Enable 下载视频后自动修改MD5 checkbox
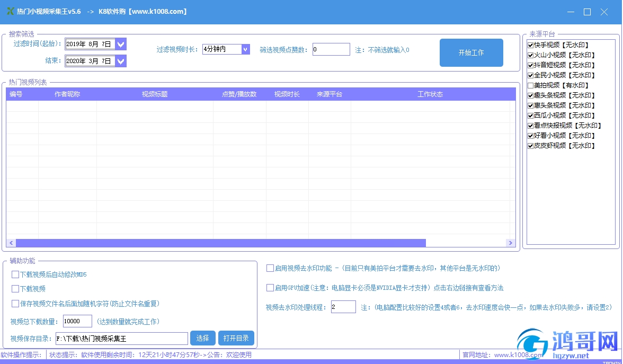Image resolution: width=623 pixels, height=364 pixels. click(x=15, y=274)
